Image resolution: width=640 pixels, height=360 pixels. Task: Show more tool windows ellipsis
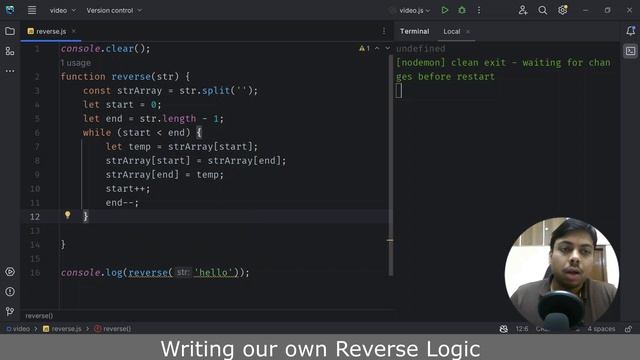pos(10,71)
